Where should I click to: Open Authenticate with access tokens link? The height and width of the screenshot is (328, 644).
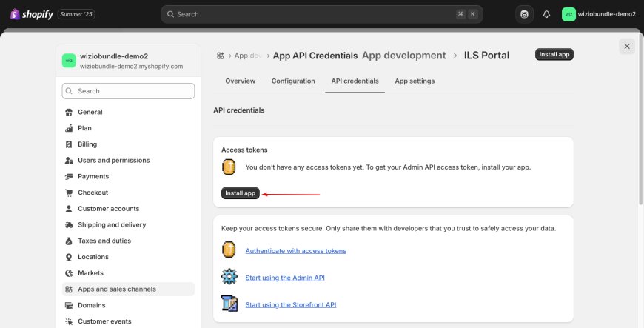pyautogui.click(x=295, y=251)
